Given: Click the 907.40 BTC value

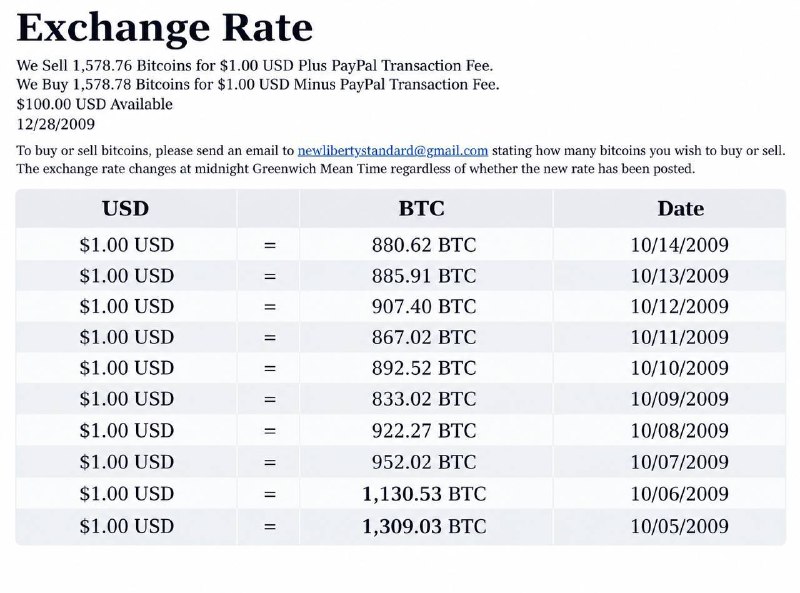Looking at the screenshot, I should point(424,306).
